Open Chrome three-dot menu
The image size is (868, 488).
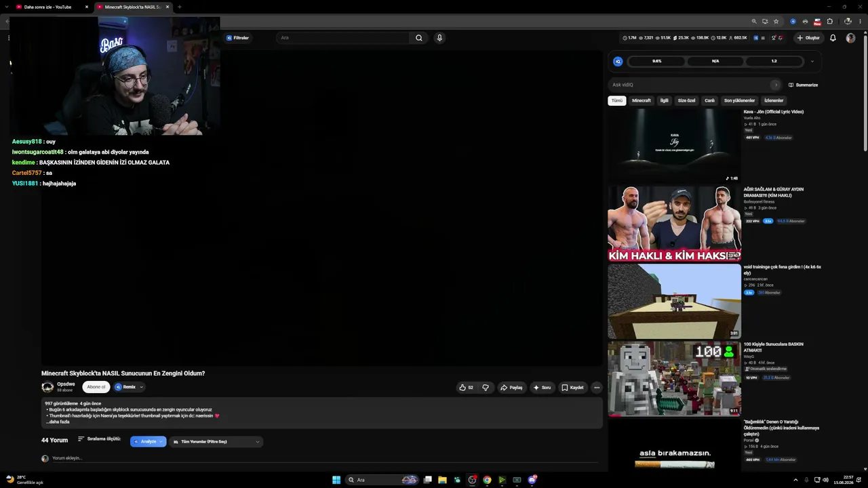859,21
